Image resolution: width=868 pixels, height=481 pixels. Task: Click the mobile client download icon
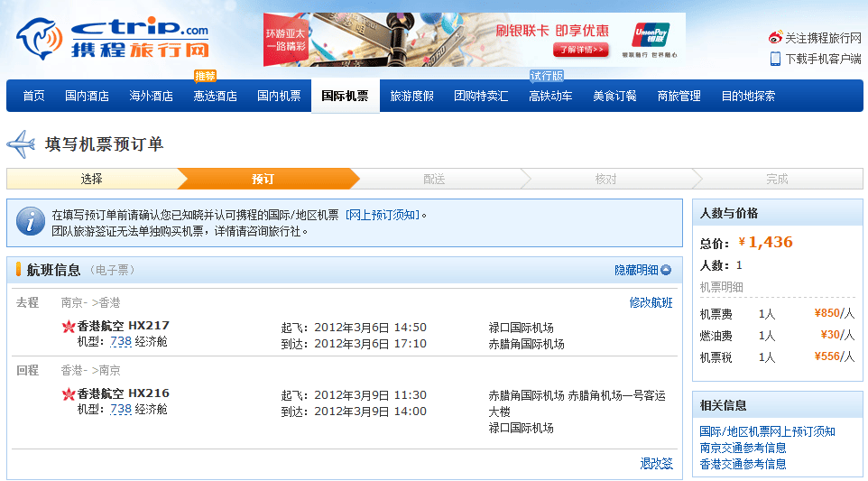(774, 59)
